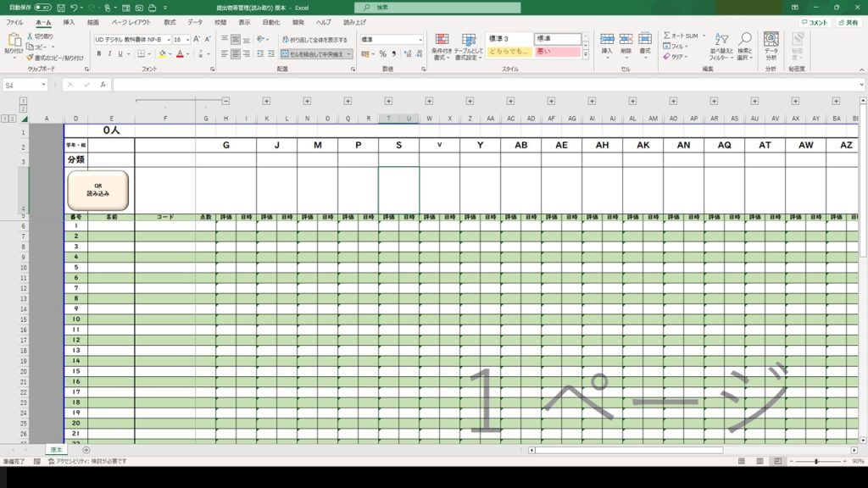Open the Page Layout ribbon tab

tap(131, 23)
